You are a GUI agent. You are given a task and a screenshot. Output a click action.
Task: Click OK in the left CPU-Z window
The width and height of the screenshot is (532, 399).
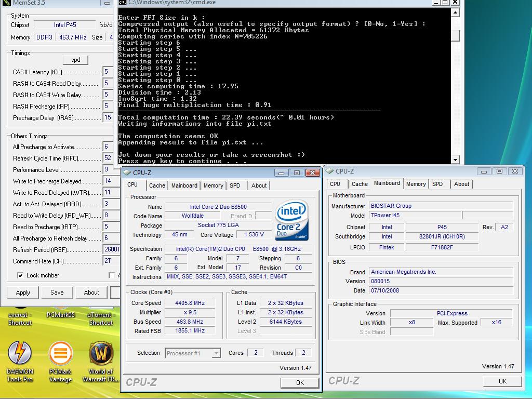(300, 383)
